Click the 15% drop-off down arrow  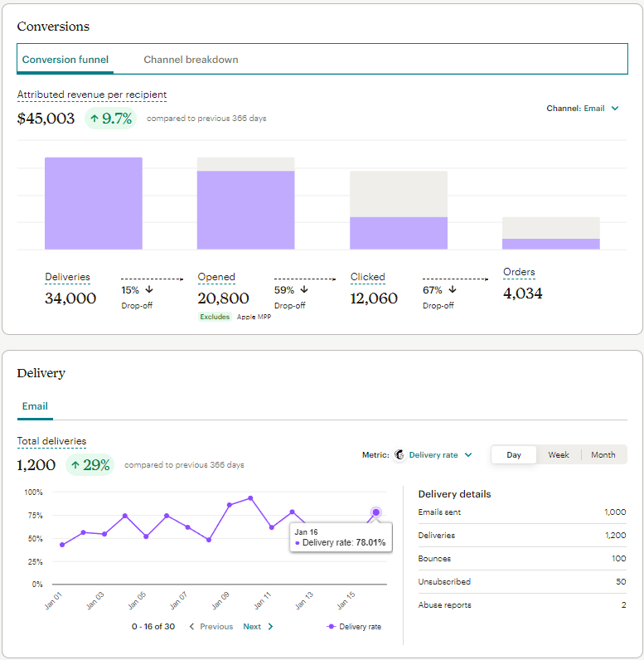(149, 289)
